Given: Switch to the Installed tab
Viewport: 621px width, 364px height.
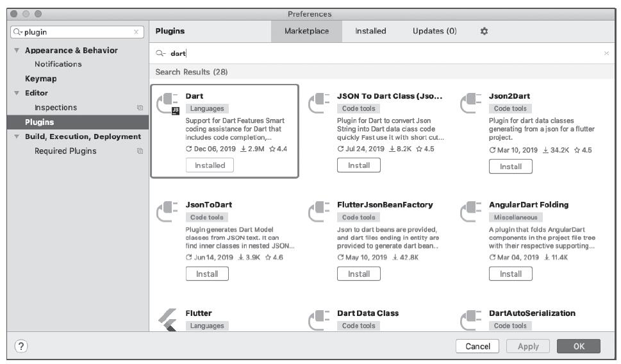Looking at the screenshot, I should 370,30.
